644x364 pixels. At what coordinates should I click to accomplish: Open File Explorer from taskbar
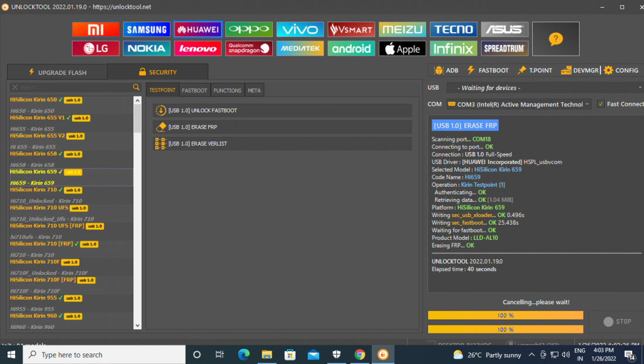267,355
